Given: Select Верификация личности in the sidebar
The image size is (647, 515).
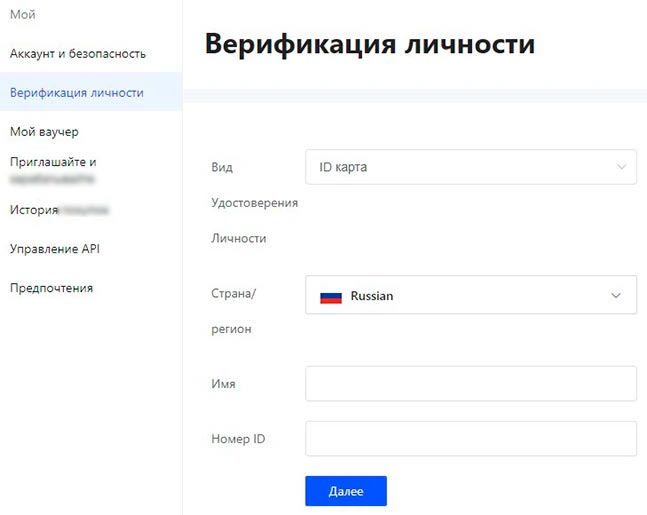Looking at the screenshot, I should click(x=77, y=93).
